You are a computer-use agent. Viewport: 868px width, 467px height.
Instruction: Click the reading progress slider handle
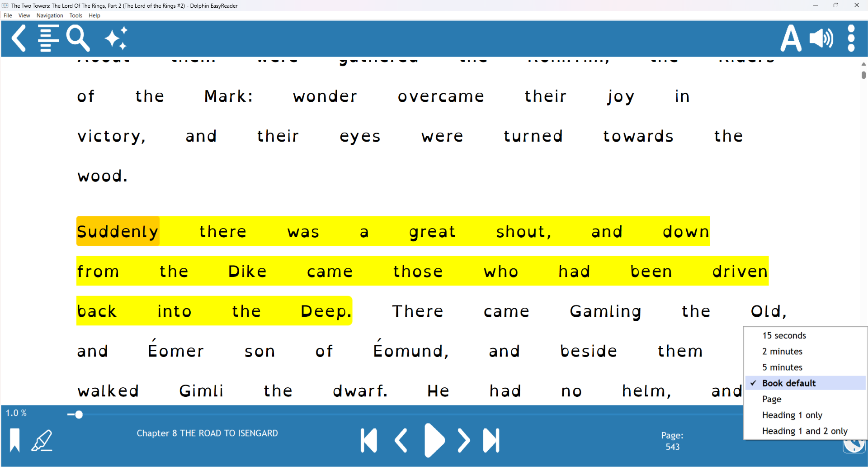click(79, 415)
